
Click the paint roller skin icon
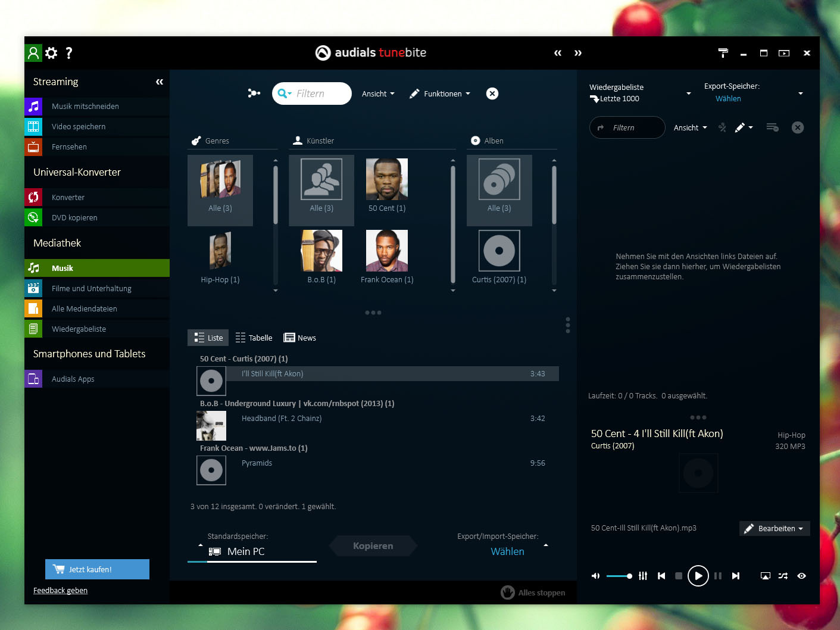click(723, 53)
